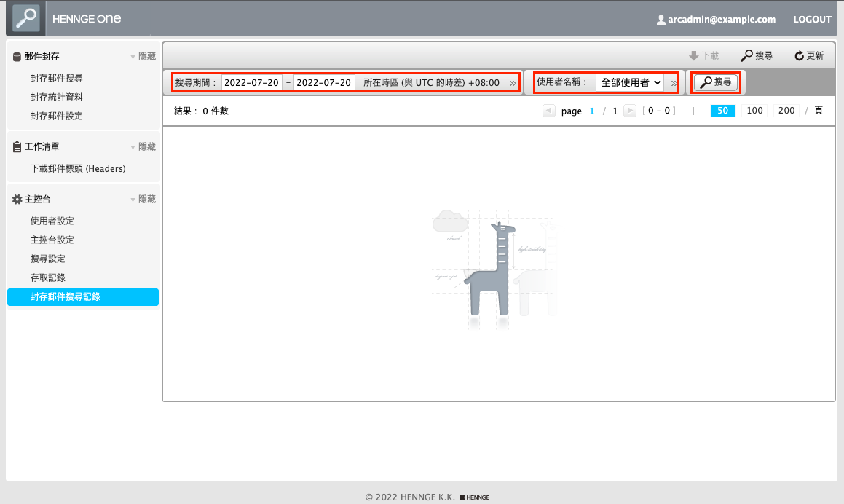844x504 pixels.
Task: Open 封存郵件搜尋 in sidebar
Action: pos(57,78)
